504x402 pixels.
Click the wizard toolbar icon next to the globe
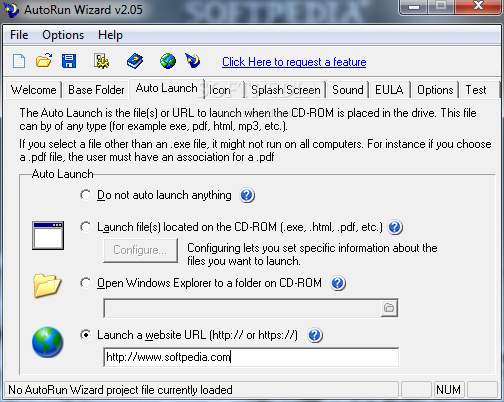[x=193, y=61]
